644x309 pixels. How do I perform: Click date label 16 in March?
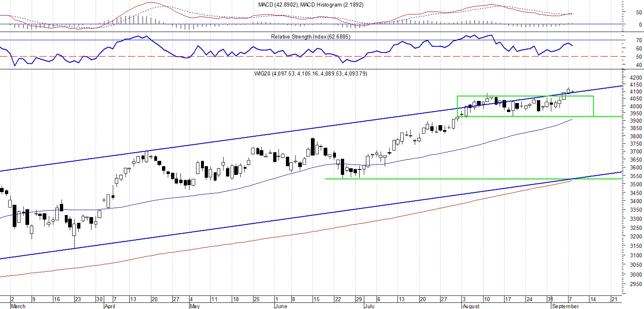[x=57, y=299]
